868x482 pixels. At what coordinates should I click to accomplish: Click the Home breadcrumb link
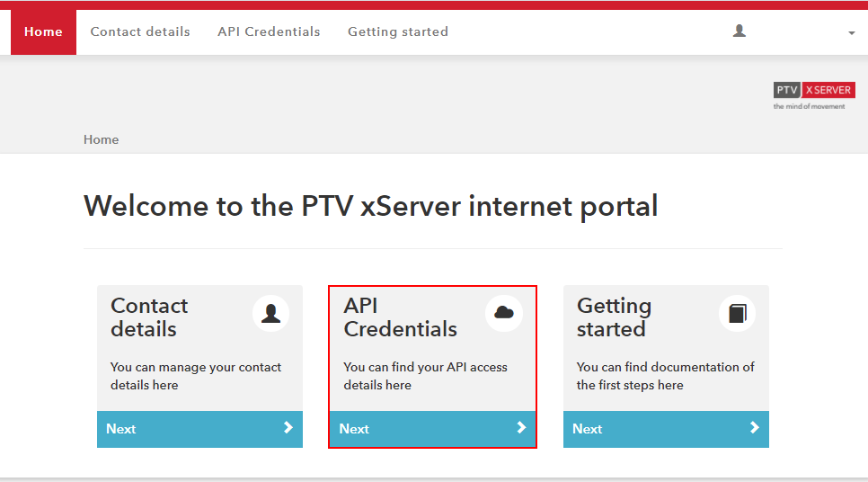(x=101, y=139)
